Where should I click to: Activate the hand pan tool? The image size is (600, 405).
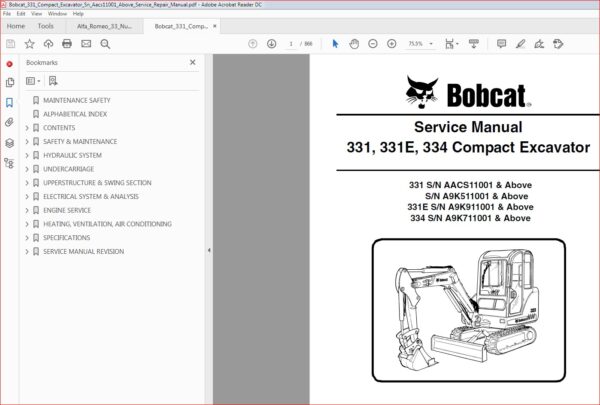(x=354, y=44)
